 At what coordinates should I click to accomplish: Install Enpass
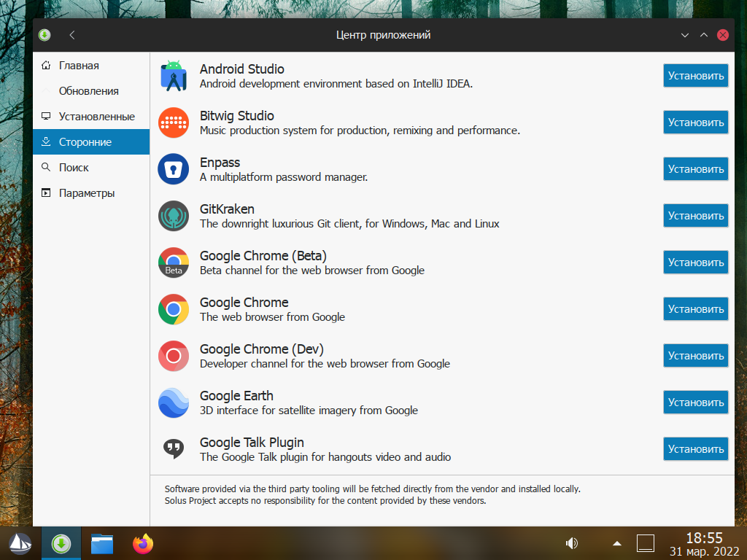click(695, 169)
